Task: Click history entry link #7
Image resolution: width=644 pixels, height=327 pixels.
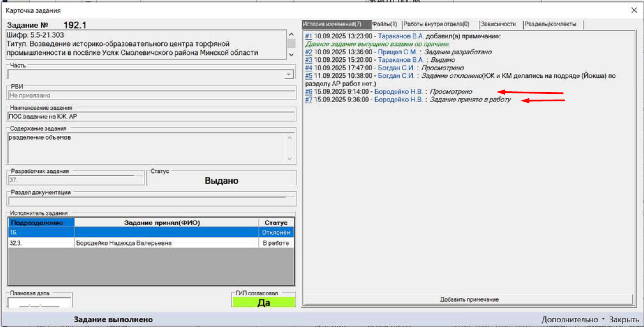Action: [x=308, y=100]
